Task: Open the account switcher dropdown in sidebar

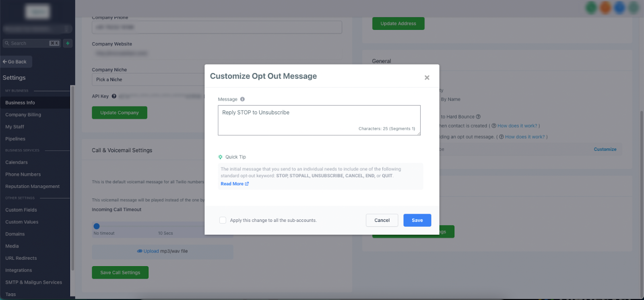Action: click(x=37, y=29)
